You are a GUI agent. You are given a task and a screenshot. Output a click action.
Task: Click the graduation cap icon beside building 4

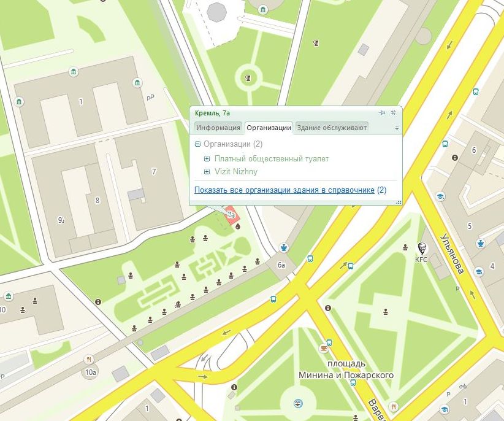478,272
